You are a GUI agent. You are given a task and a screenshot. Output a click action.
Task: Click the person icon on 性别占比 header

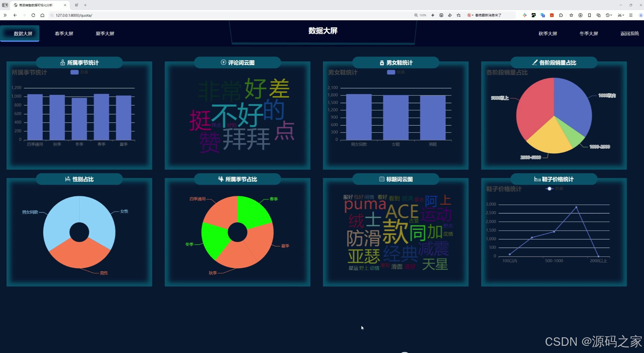click(x=67, y=179)
